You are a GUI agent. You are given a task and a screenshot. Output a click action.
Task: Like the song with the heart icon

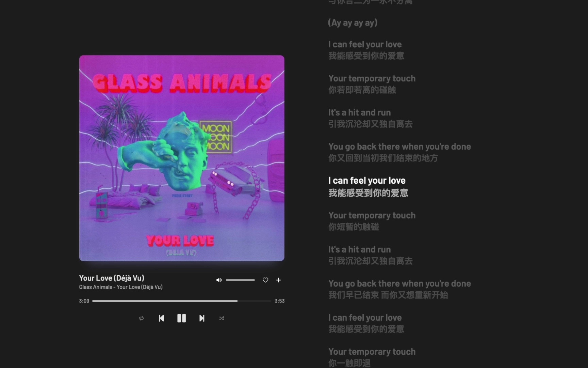click(x=265, y=280)
